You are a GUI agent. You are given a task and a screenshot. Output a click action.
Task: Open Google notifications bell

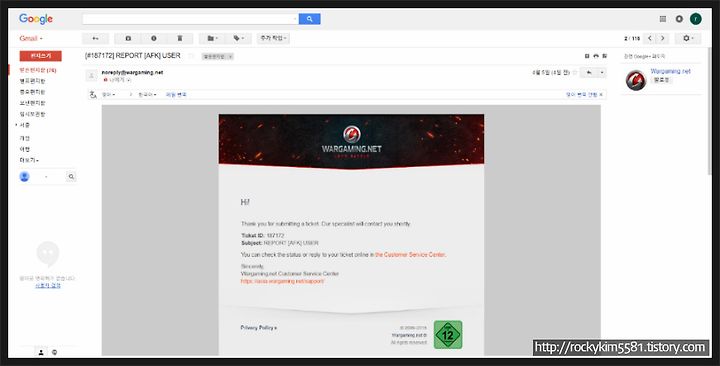(x=679, y=19)
